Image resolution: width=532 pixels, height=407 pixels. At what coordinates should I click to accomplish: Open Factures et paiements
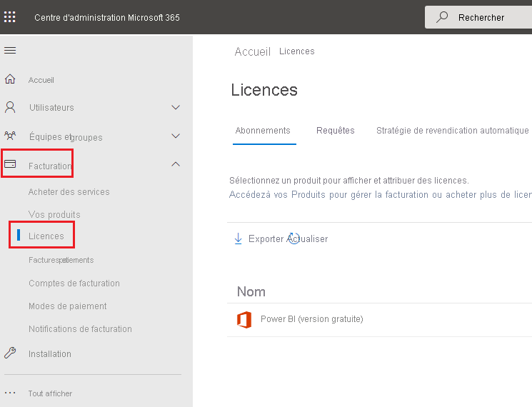(x=61, y=260)
